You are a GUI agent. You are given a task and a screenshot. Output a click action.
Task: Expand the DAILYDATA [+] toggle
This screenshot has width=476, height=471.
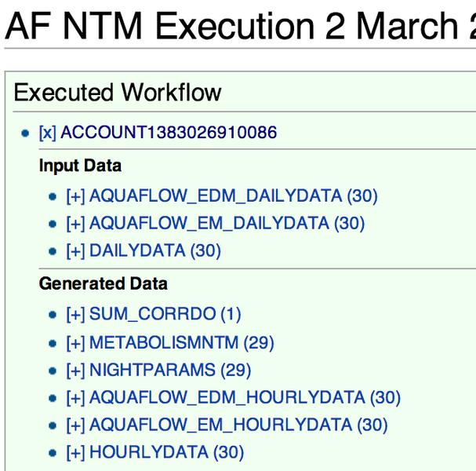click(x=75, y=250)
